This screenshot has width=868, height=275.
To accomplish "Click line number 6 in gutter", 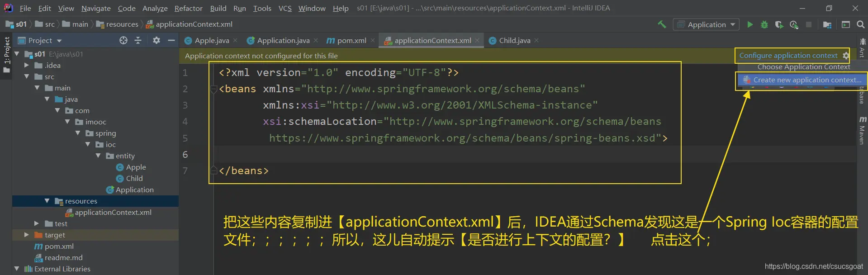I will click(185, 155).
